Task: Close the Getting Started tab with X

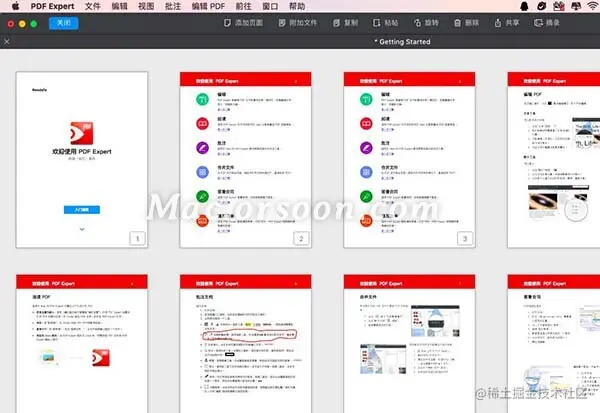Action: pyautogui.click(x=7, y=41)
